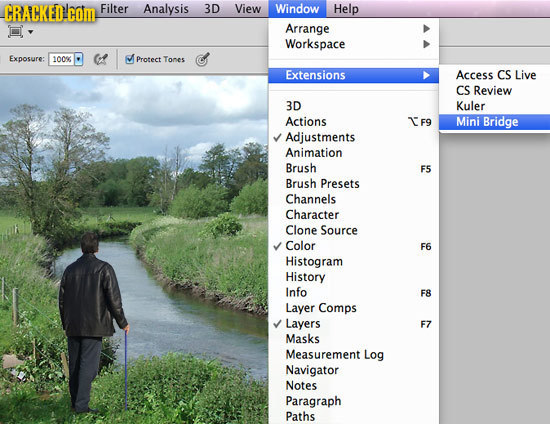The width and height of the screenshot is (550, 424).
Task: Open the Analysis menu
Action: point(166,8)
